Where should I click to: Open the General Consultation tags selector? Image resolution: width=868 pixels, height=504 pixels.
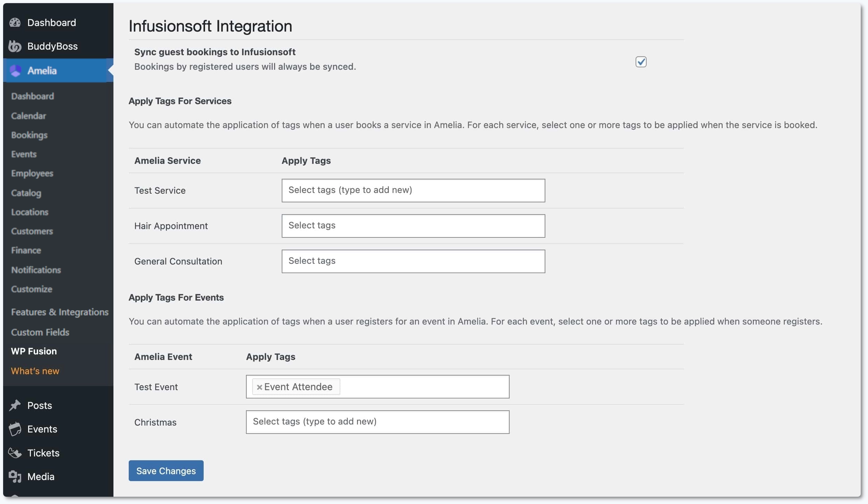point(413,261)
